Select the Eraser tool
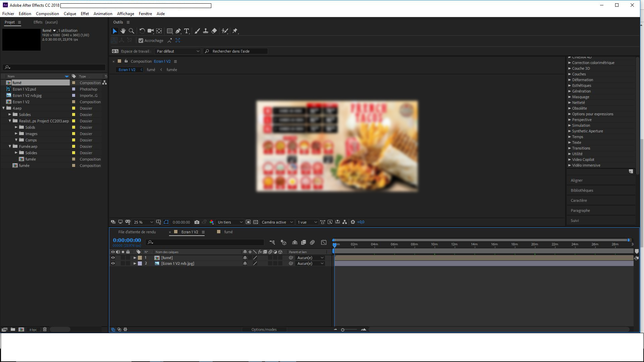Image resolution: width=644 pixels, height=362 pixels. tap(214, 31)
